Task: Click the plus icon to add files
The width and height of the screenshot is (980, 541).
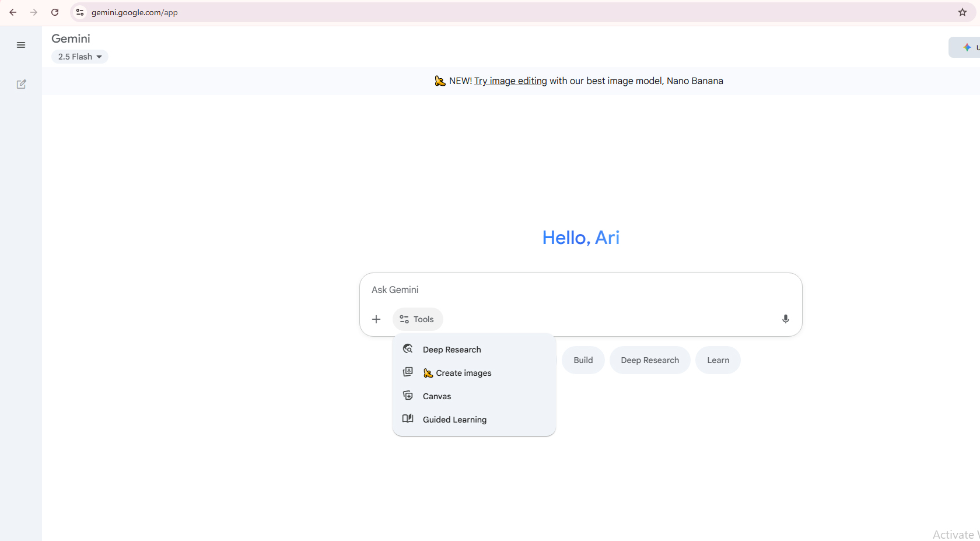Action: tap(376, 319)
